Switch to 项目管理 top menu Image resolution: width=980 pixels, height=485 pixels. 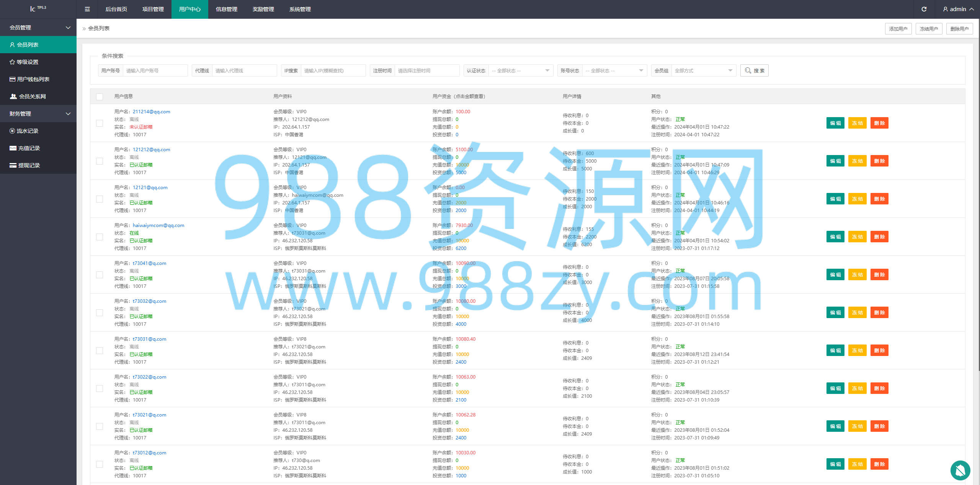coord(153,9)
